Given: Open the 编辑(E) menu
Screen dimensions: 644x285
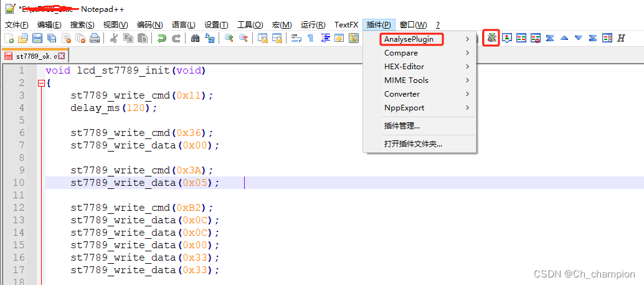Looking at the screenshot, I should (49, 25).
